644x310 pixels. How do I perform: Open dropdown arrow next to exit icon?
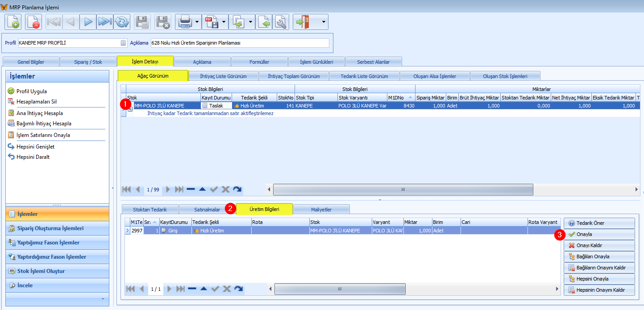pos(324,22)
